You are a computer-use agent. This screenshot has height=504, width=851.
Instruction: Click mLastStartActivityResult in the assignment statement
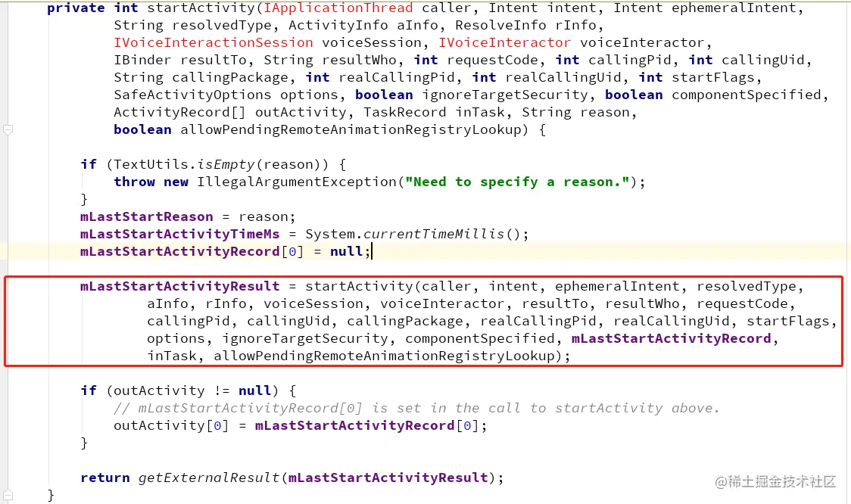click(x=179, y=286)
